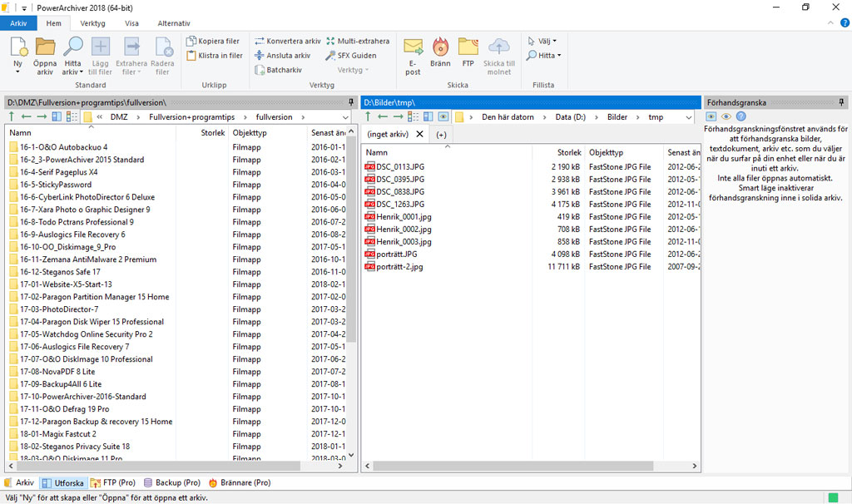Click the Ny (new archive) icon
852x504 pixels.
(x=18, y=47)
